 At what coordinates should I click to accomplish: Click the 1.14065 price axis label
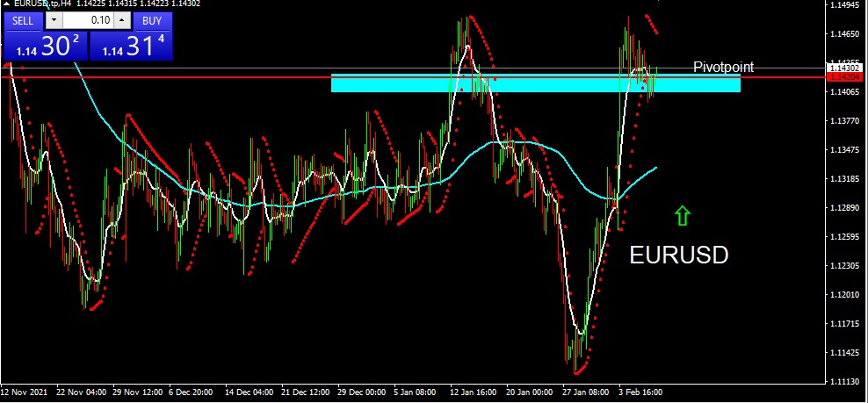coord(845,92)
